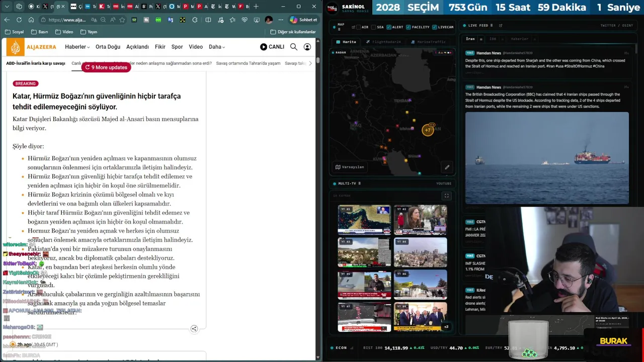Viewport: 644px width, 362px height.
Task: Open the Varsayılan map style selector
Action: (x=350, y=167)
